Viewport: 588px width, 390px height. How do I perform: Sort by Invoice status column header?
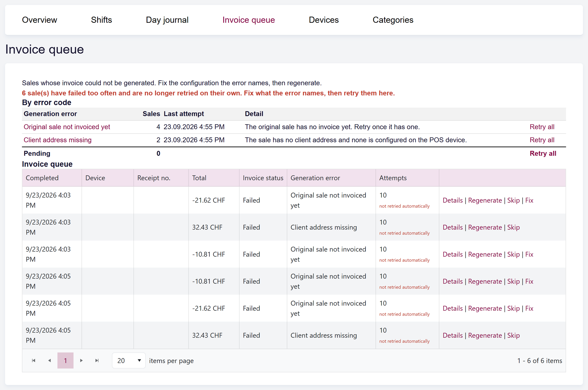[x=263, y=178]
